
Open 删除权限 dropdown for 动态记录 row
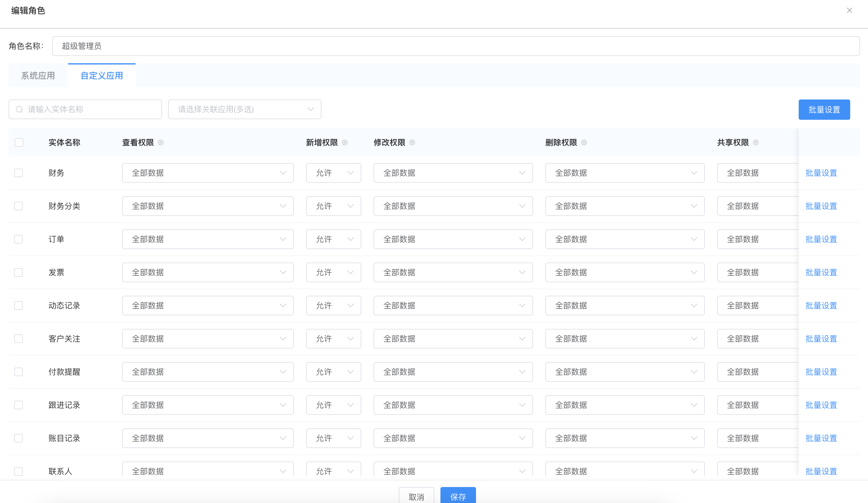coord(624,306)
